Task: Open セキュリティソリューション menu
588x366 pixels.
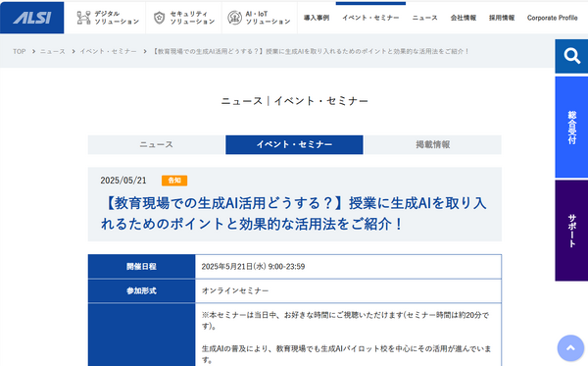Action: [x=184, y=18]
